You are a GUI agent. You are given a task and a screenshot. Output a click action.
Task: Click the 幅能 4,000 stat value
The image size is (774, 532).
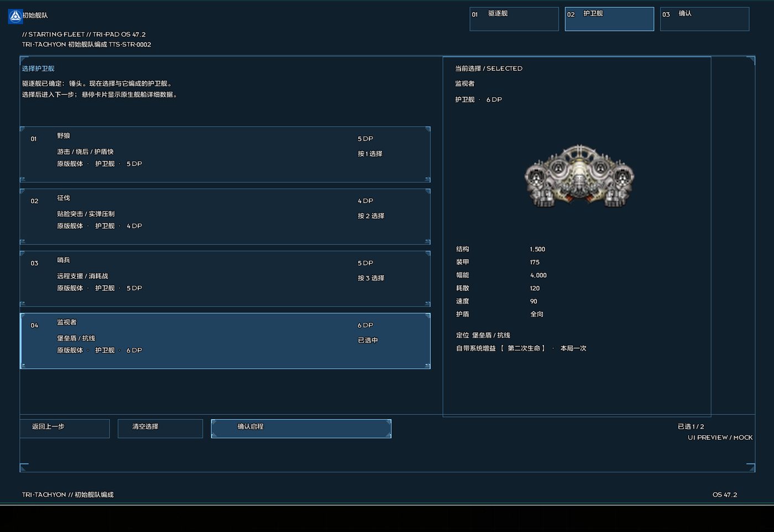tap(538, 275)
